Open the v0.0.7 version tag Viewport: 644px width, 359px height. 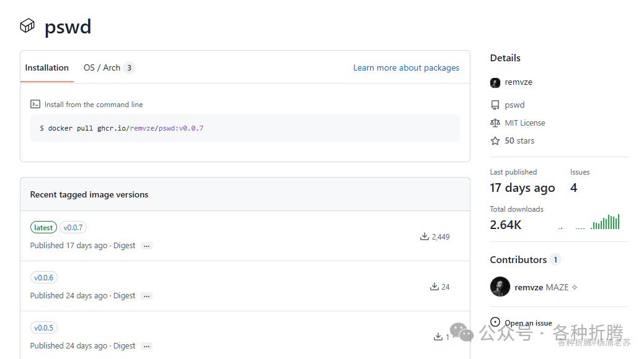(x=73, y=227)
